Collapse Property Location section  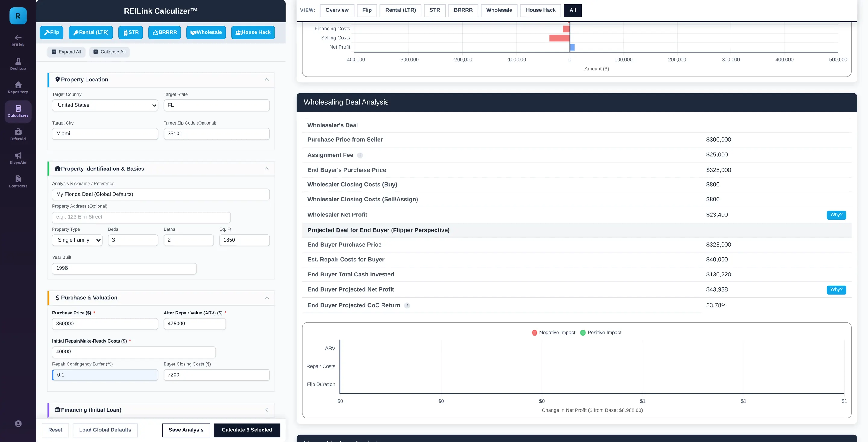[x=266, y=80]
